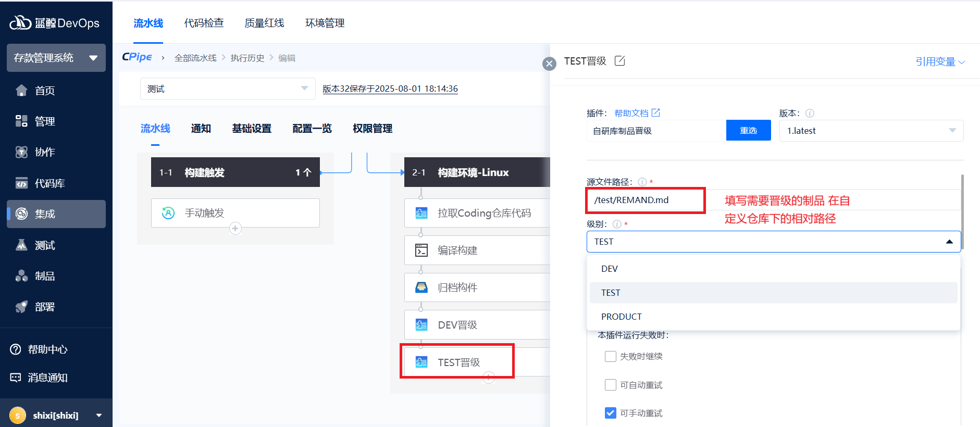The width and height of the screenshot is (980, 427).
Task: Click the 源文件路径 input field
Action: (646, 200)
